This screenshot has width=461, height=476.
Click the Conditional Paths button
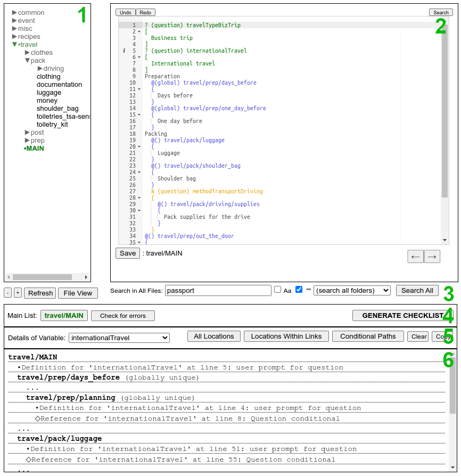[x=368, y=337]
